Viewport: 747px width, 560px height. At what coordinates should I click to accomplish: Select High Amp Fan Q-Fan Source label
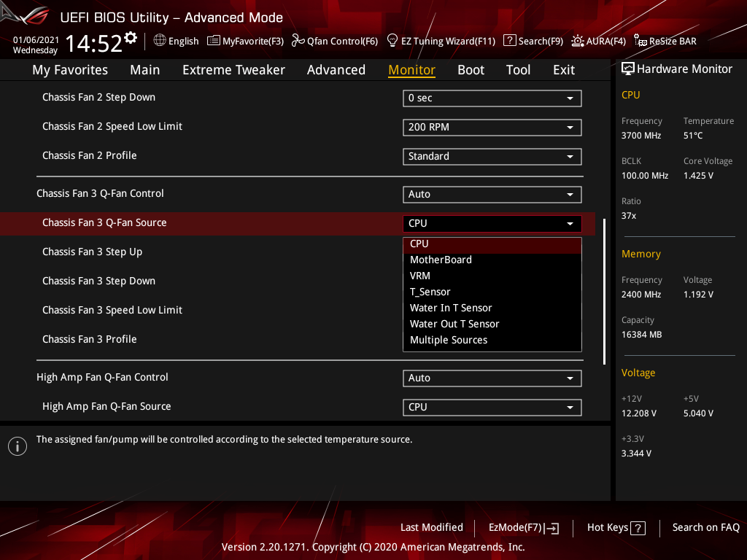107,406
